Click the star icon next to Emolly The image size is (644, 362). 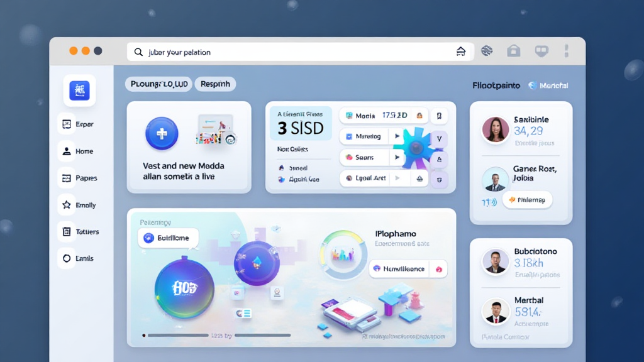click(x=66, y=205)
